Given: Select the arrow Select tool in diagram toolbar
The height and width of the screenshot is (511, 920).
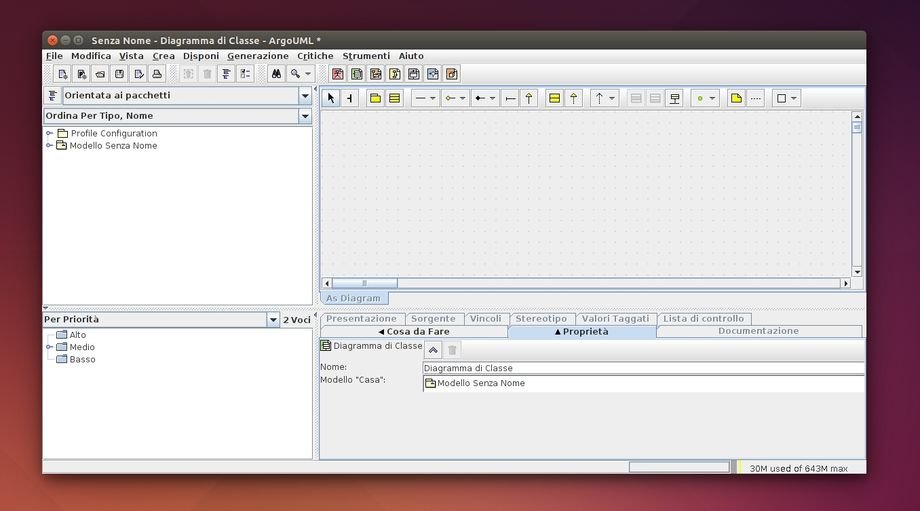Looking at the screenshot, I should [332, 98].
